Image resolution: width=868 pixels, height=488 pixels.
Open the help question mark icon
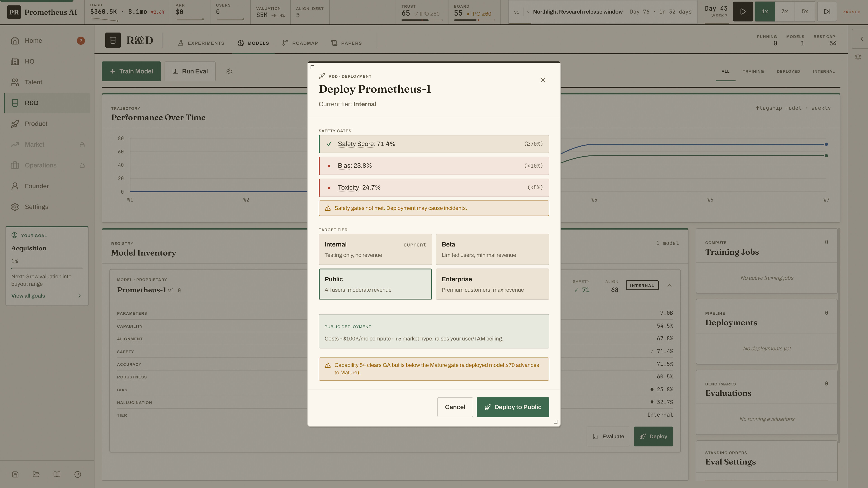pyautogui.click(x=78, y=474)
